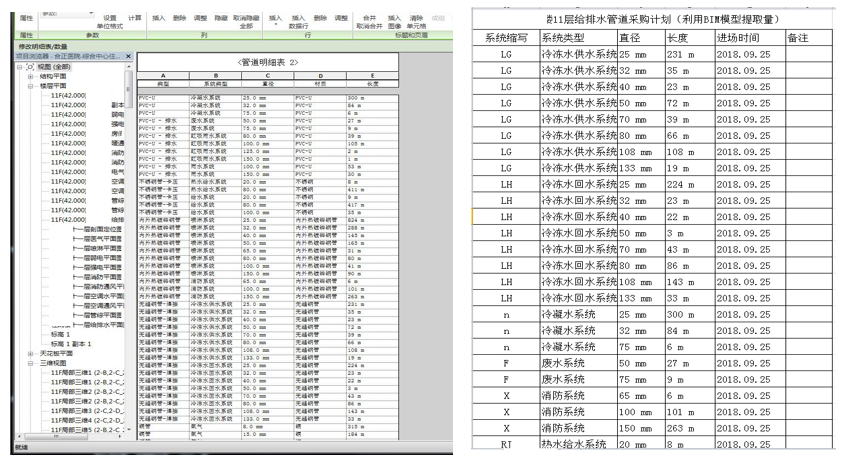This screenshot has width=845, height=460.
Task: Select the 热水给水系统 cell
Action: click(x=578, y=443)
